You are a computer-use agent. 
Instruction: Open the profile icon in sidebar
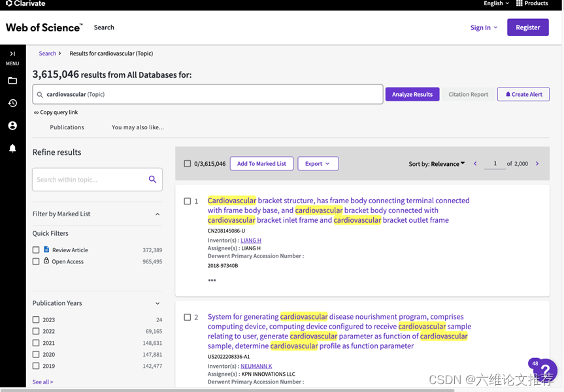(x=12, y=125)
